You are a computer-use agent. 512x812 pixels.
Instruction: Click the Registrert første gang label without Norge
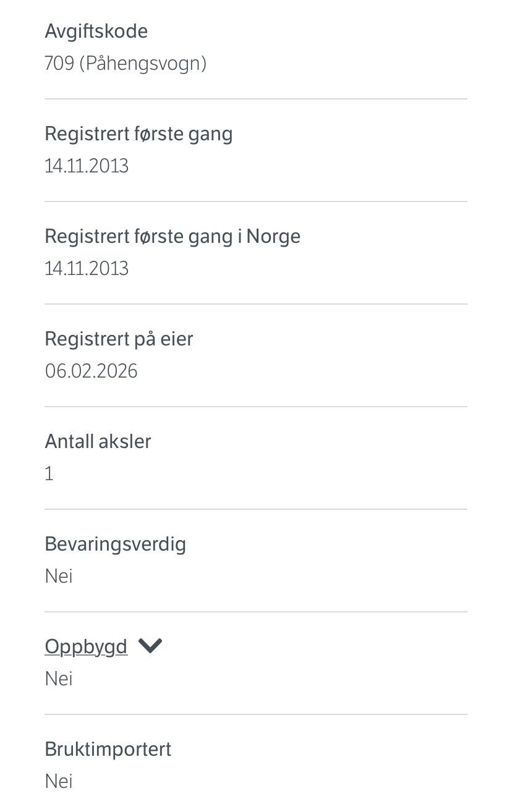point(139,133)
